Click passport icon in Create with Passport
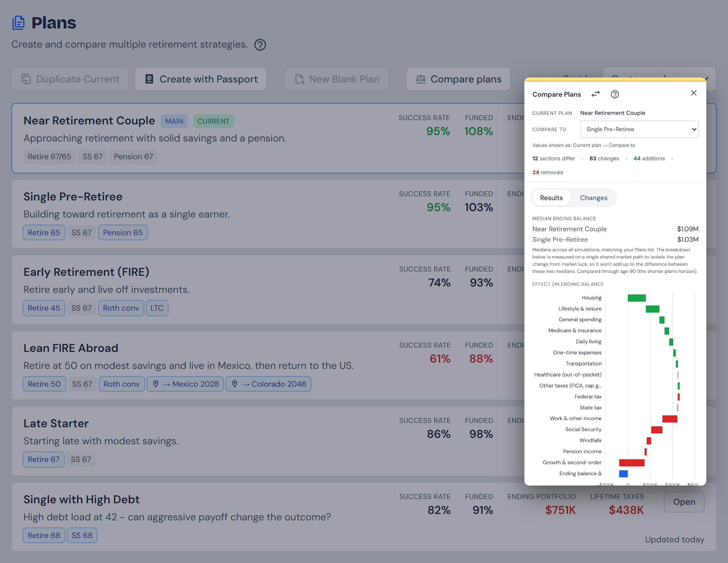This screenshot has height=563, width=728. click(x=149, y=79)
